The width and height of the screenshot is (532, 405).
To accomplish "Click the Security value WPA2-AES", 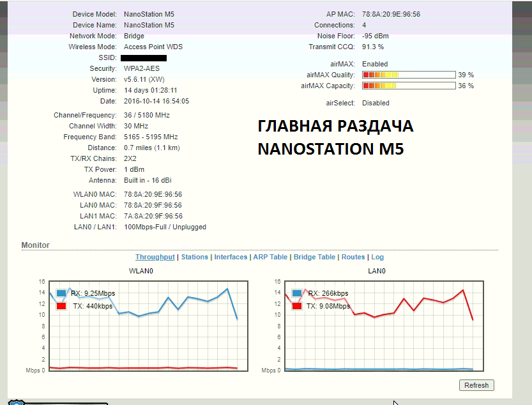I will pyautogui.click(x=142, y=68).
